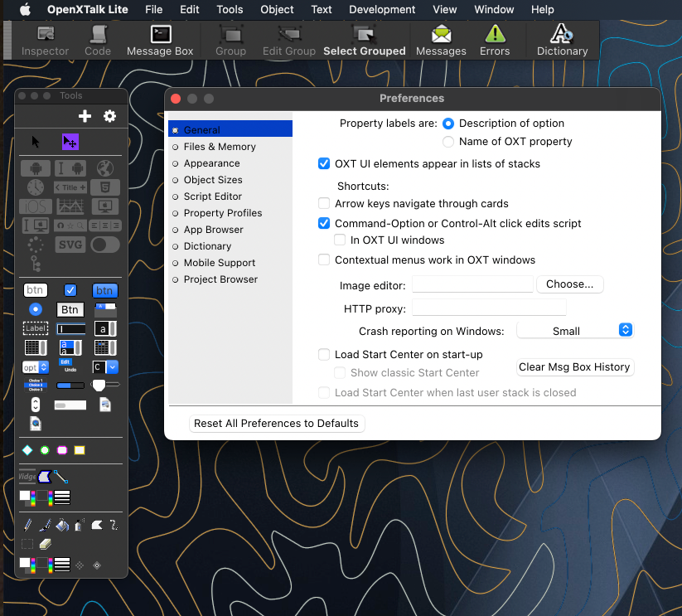
Task: Select the HTML5 widget icon
Action: (104, 187)
